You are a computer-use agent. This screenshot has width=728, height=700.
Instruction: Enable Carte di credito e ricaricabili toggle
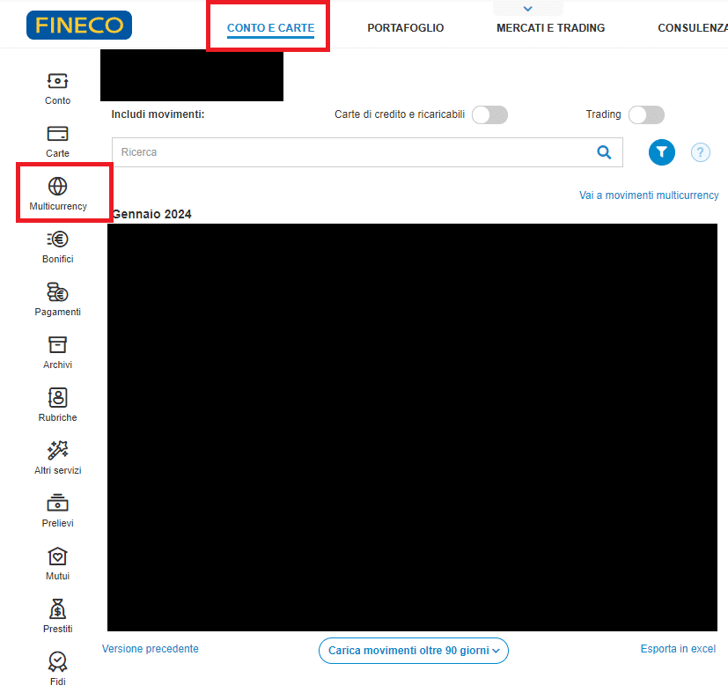pyautogui.click(x=489, y=115)
